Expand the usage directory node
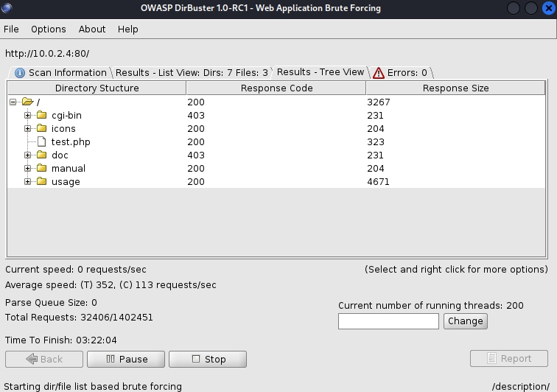557x392 pixels. [28, 182]
